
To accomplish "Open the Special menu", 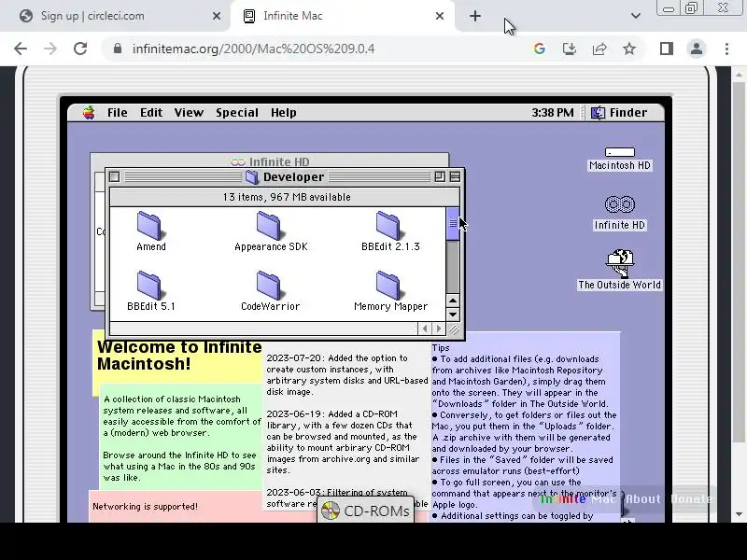I will [x=237, y=113].
